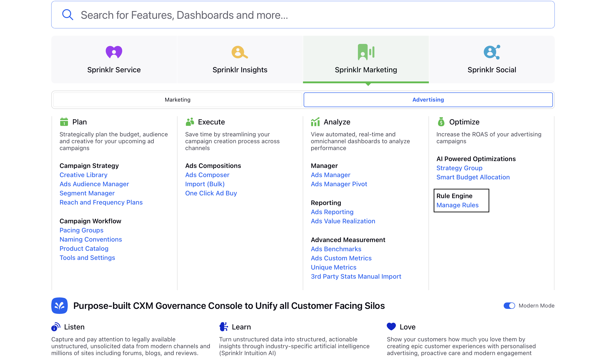
Task: Open the Sprinklr Service tab
Action: point(114,59)
